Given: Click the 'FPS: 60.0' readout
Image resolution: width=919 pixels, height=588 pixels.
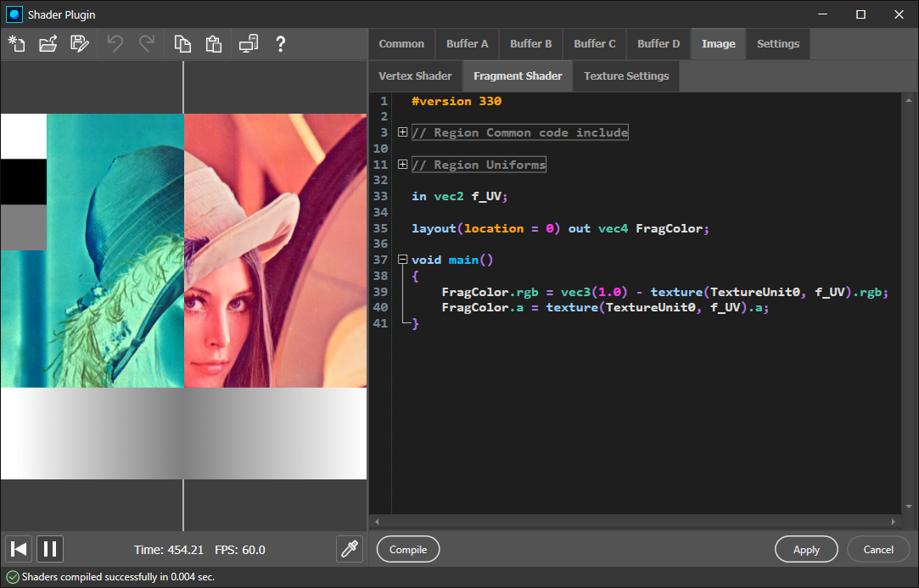Looking at the screenshot, I should point(240,550).
